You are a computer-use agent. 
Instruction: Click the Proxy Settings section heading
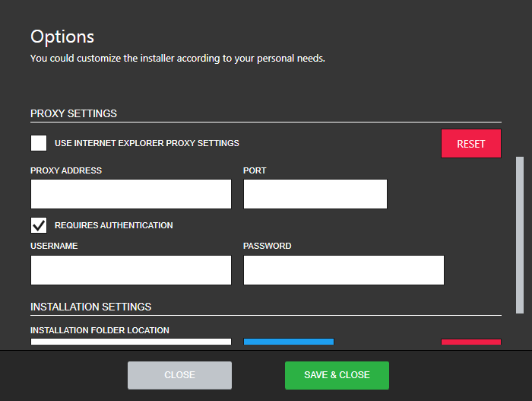click(x=74, y=113)
